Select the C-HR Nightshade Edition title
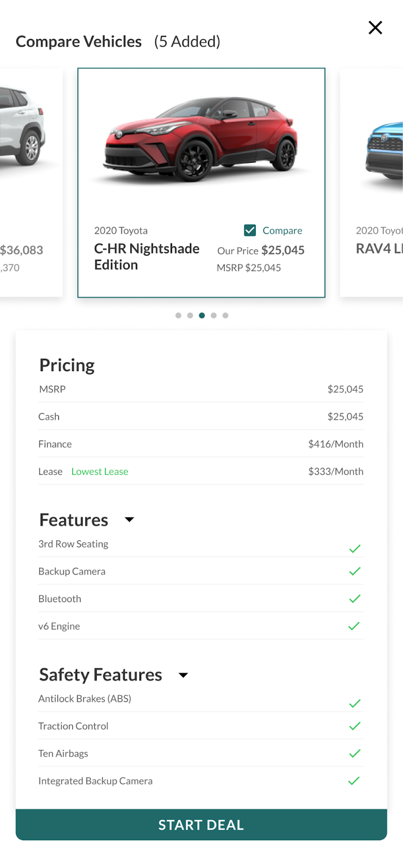 147,257
